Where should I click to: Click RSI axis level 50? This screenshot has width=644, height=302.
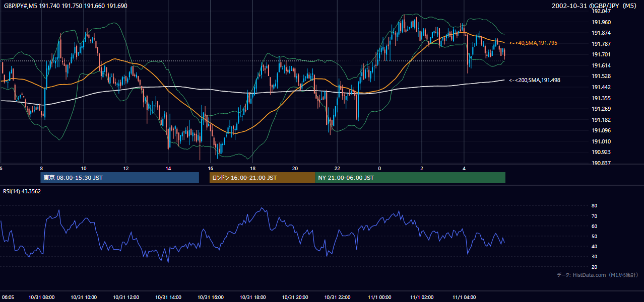[x=594, y=237]
